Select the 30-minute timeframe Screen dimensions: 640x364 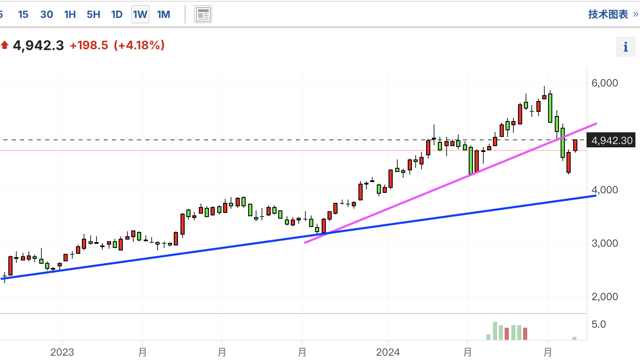(x=46, y=15)
